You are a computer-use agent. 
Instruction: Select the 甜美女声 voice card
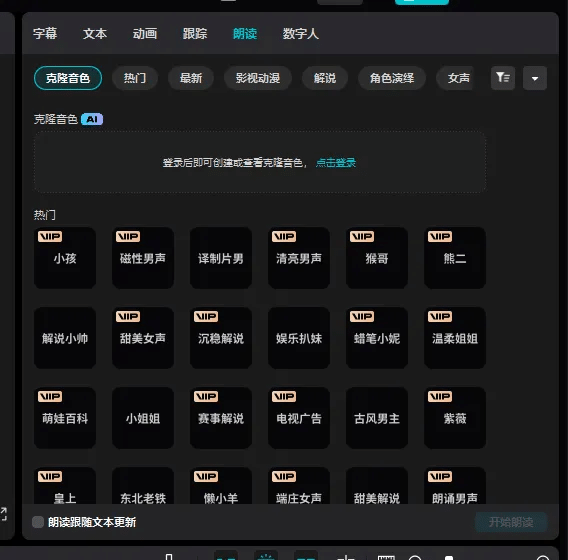(x=143, y=338)
